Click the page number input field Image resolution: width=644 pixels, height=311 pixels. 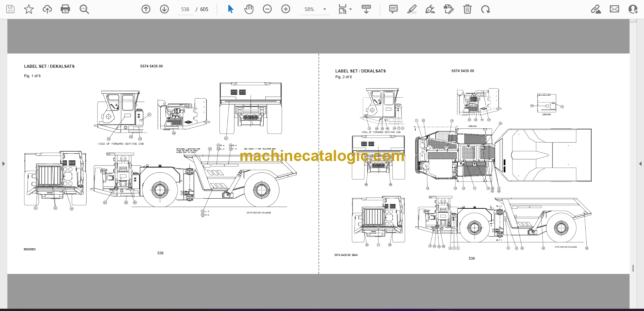click(185, 9)
